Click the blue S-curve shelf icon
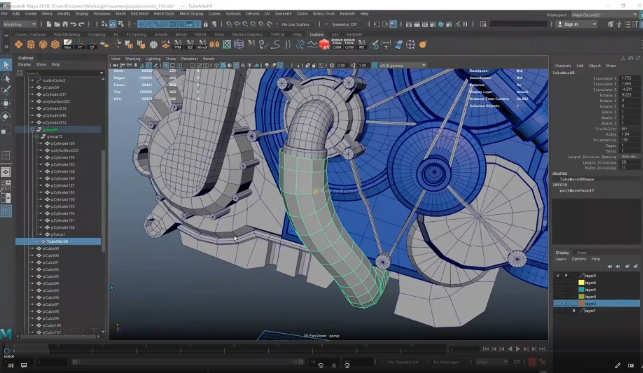 276,44
